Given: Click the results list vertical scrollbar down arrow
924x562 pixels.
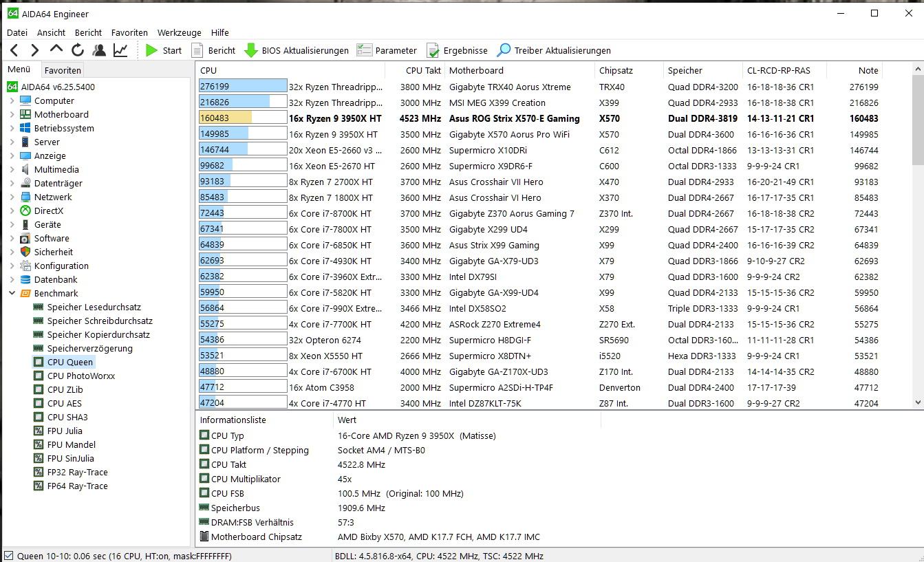Looking at the screenshot, I should pyautogui.click(x=918, y=403).
